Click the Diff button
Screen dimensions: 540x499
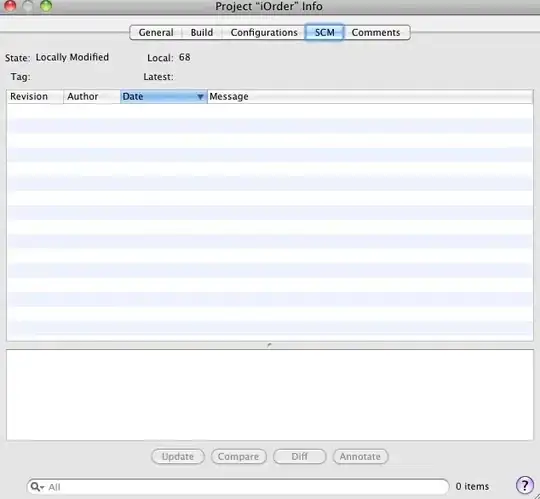click(x=299, y=457)
